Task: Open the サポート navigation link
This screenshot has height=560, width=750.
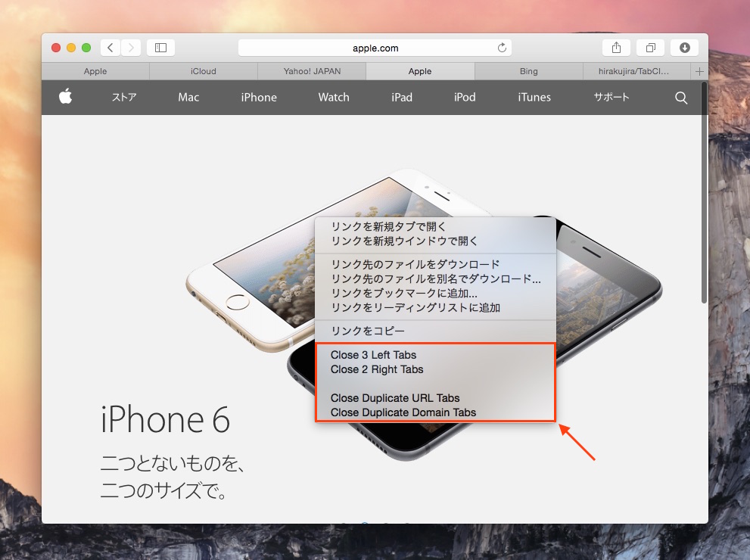Action: coord(612,97)
